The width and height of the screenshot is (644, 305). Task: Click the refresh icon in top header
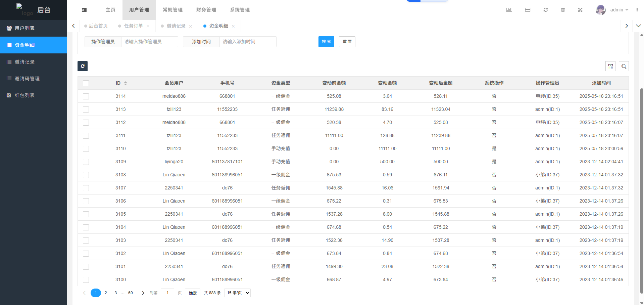click(x=546, y=10)
